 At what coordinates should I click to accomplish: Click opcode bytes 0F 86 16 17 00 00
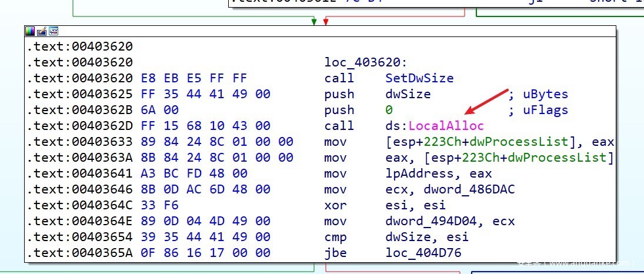click(x=205, y=253)
